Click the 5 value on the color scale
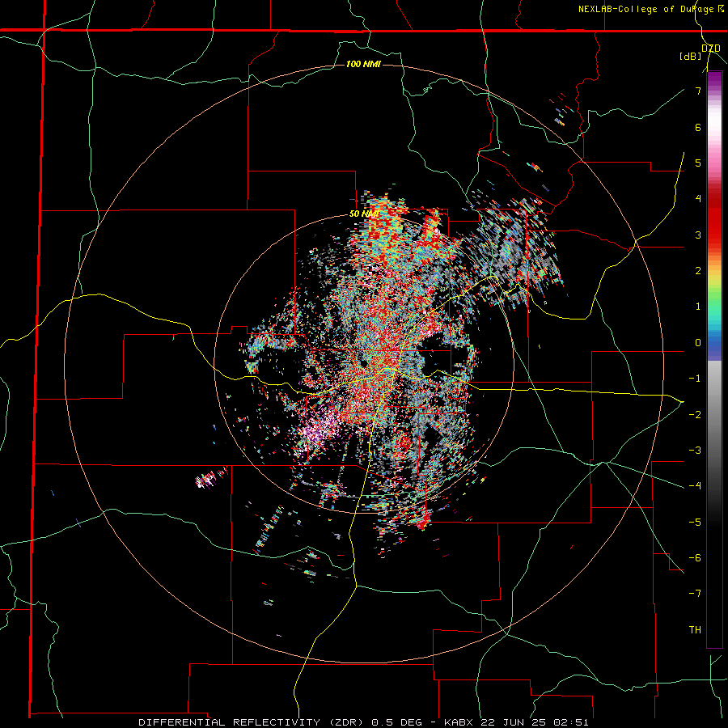 coord(698,163)
